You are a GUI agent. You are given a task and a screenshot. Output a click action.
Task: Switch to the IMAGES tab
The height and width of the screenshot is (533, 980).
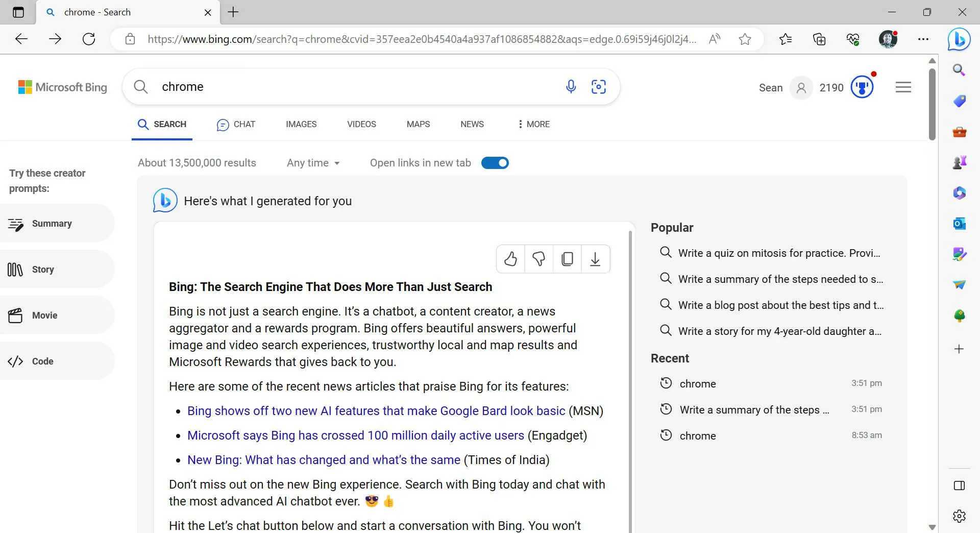(301, 124)
